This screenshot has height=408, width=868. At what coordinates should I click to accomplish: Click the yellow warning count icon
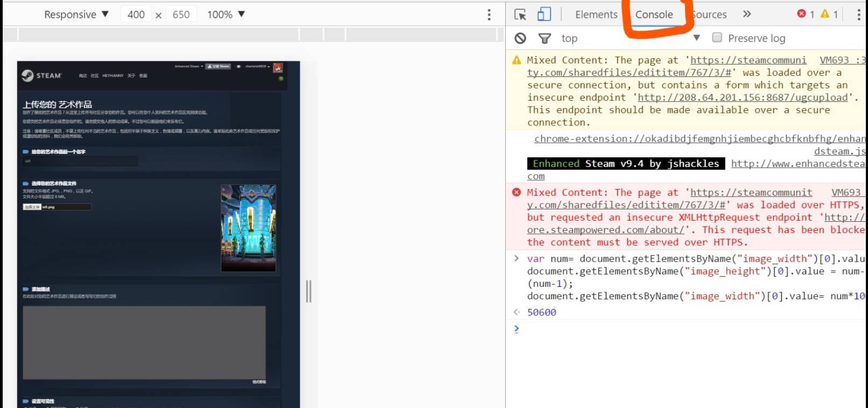click(x=825, y=14)
